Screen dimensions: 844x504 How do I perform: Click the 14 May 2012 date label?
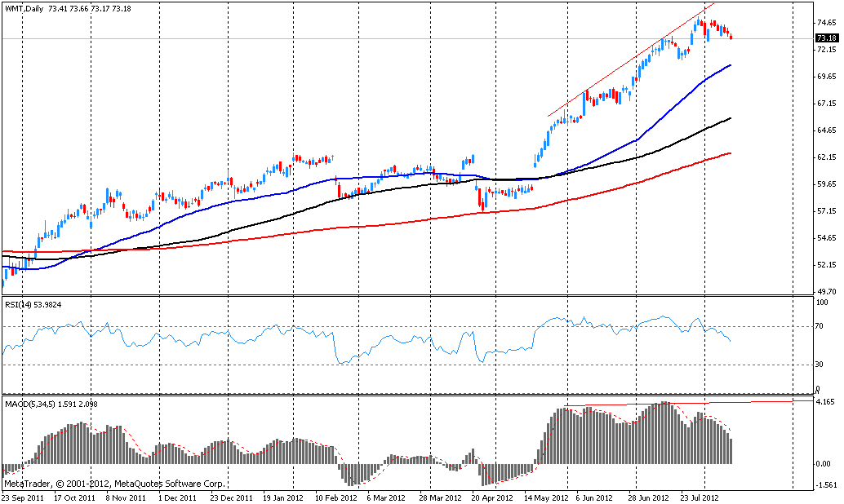[546, 497]
